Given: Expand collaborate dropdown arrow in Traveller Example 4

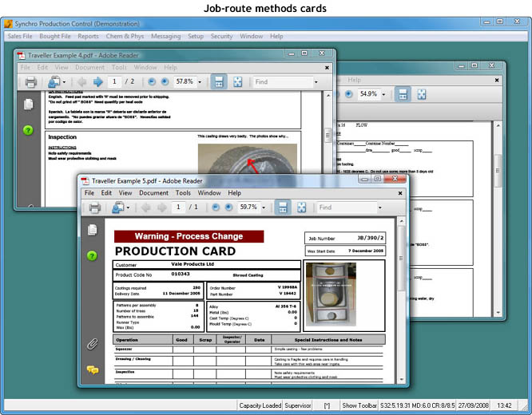Looking at the screenshot, I should click(x=64, y=82).
